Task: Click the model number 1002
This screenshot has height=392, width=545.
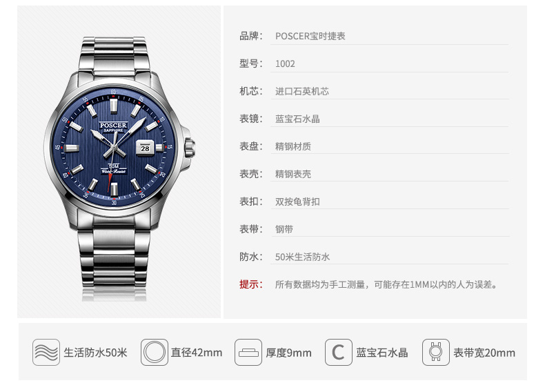Action: (x=285, y=63)
